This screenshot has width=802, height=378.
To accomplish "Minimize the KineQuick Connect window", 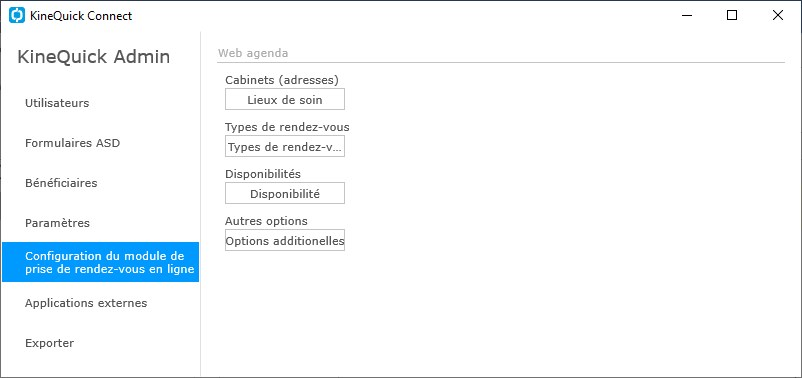I will coord(687,16).
